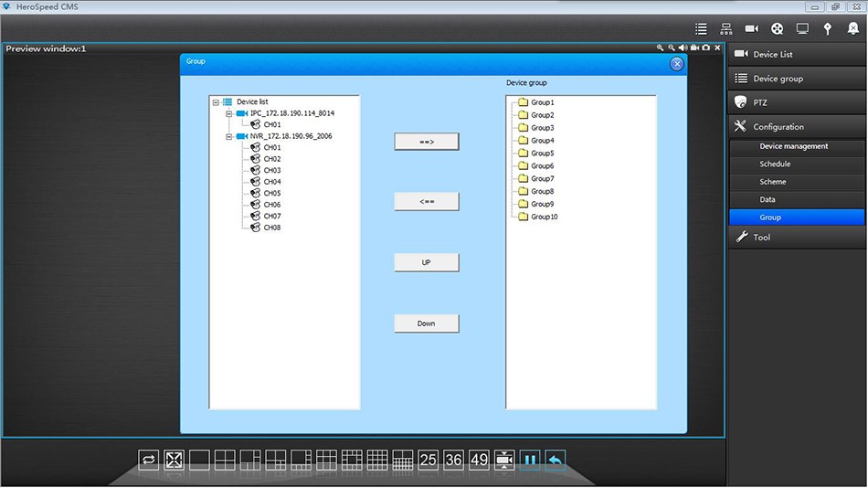The width and height of the screenshot is (868, 488).
Task: Choose the four-window grid layout
Action: 225,461
